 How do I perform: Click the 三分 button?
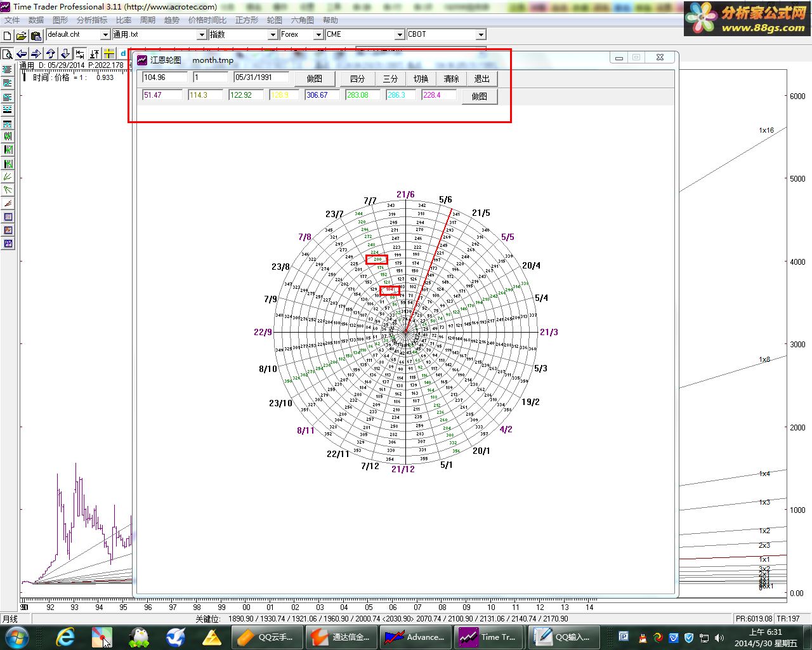coord(390,79)
